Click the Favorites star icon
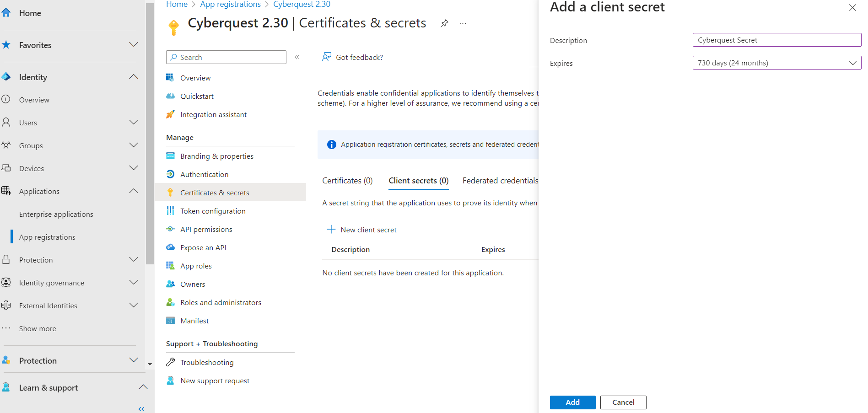The width and height of the screenshot is (868, 413). coord(6,45)
